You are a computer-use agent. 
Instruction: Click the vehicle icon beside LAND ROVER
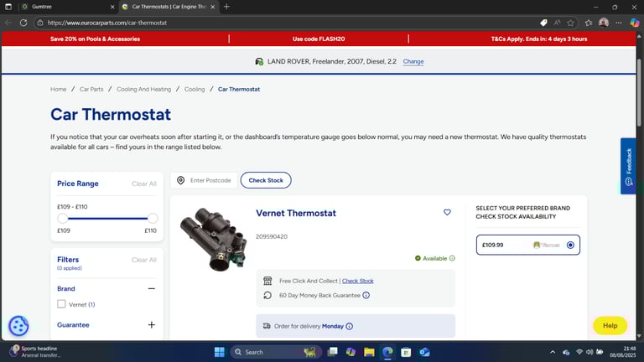[x=259, y=61]
